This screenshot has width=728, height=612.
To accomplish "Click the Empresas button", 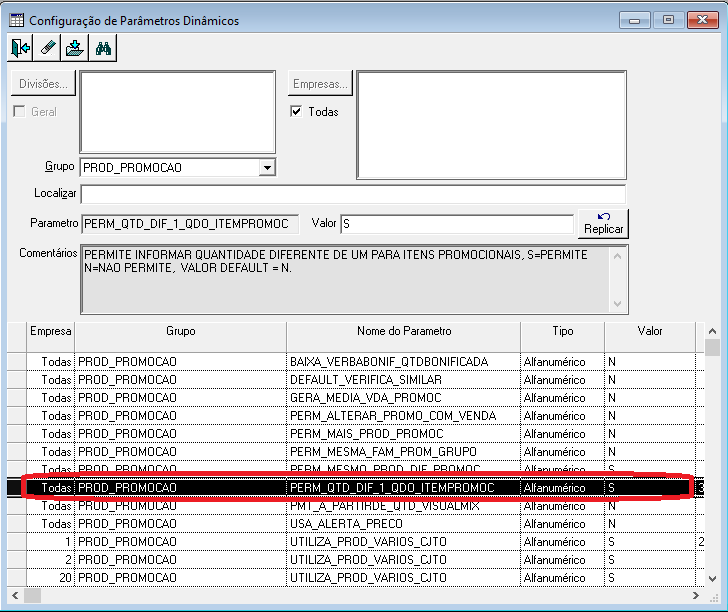I will [x=320, y=84].
